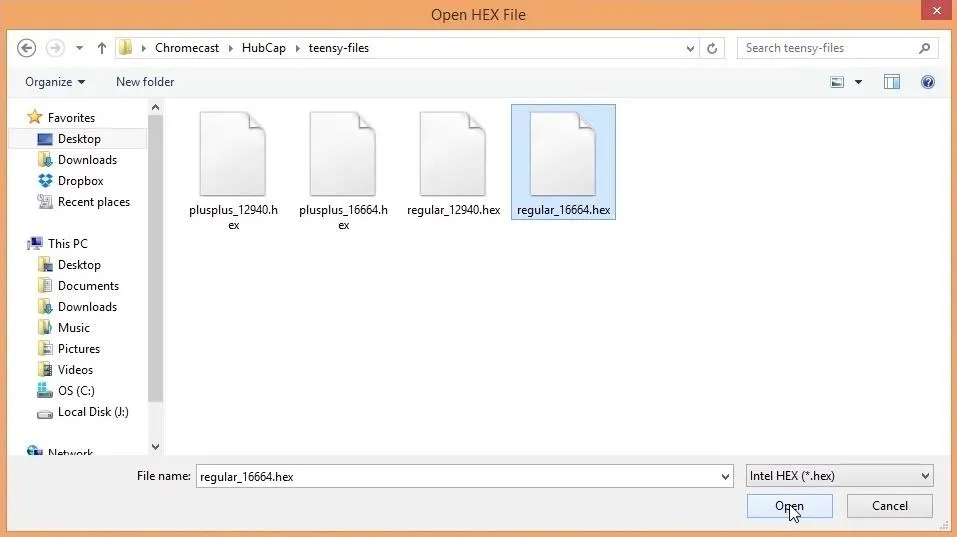Open the Videos folder

pos(75,370)
